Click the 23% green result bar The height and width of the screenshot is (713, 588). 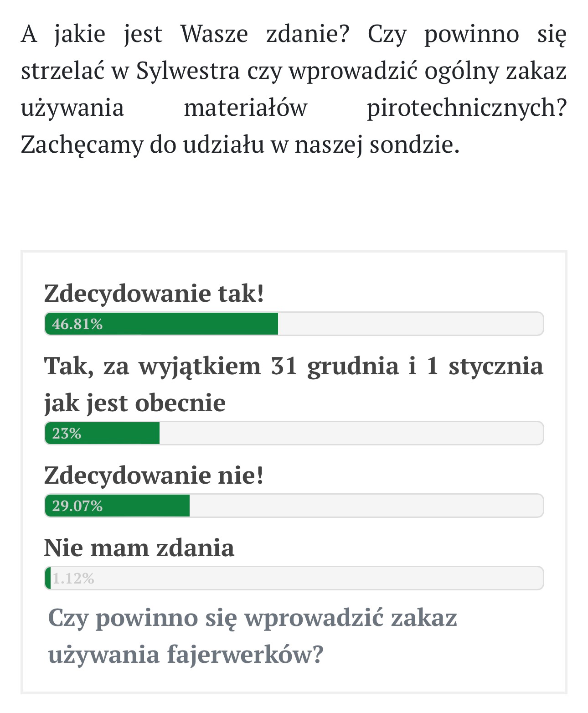point(102,433)
